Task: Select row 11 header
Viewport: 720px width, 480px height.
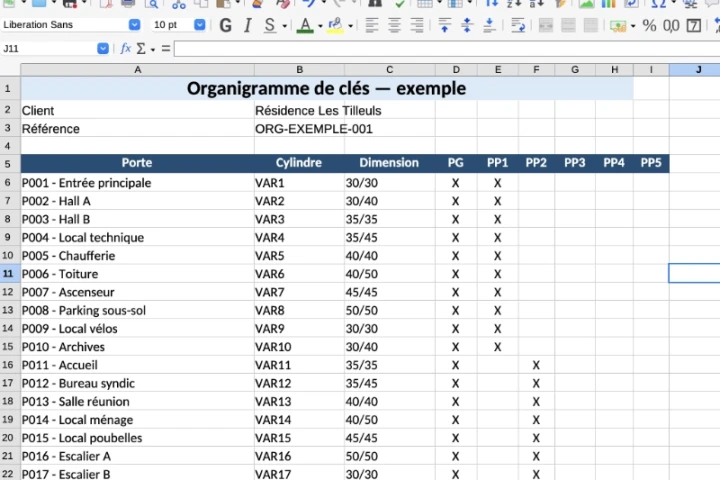Action: click(x=8, y=274)
